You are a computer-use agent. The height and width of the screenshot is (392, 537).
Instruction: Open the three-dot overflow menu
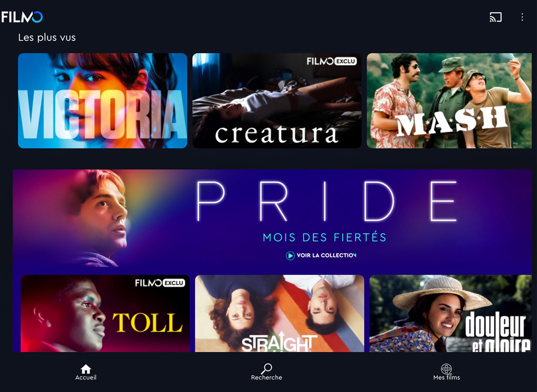click(x=522, y=17)
